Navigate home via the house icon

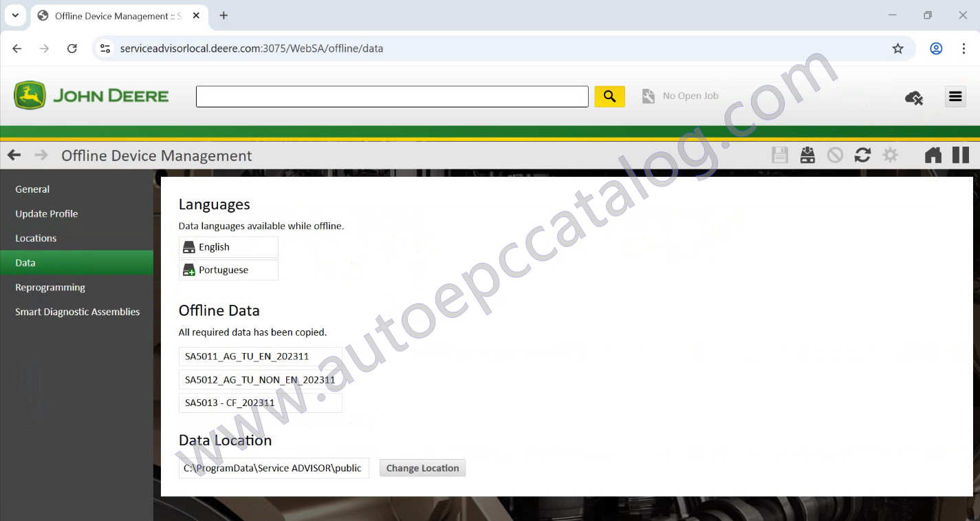click(x=933, y=155)
